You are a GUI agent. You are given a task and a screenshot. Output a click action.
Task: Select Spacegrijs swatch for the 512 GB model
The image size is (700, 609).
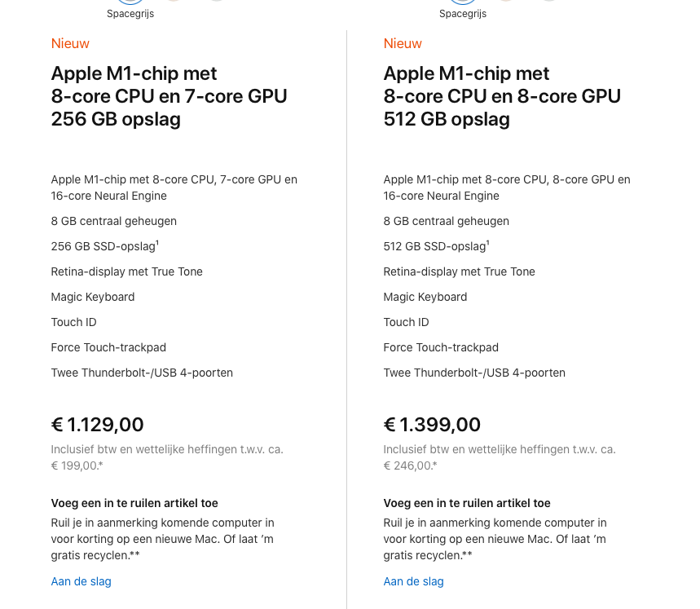[463, 1]
